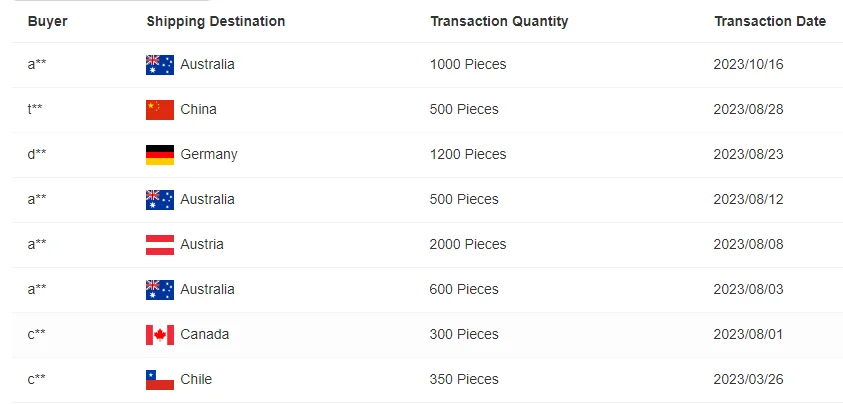Click the Australia flag beside 600 Pieces row
Image resolution: width=843 pixels, height=404 pixels.
click(x=159, y=290)
